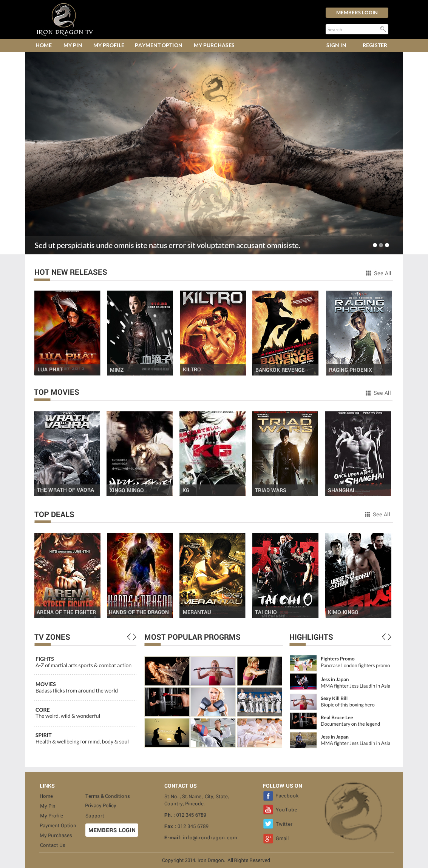Viewport: 428px width, 868px height.
Task: Open Real Bruce Lee highlight
Action: [x=350, y=721]
